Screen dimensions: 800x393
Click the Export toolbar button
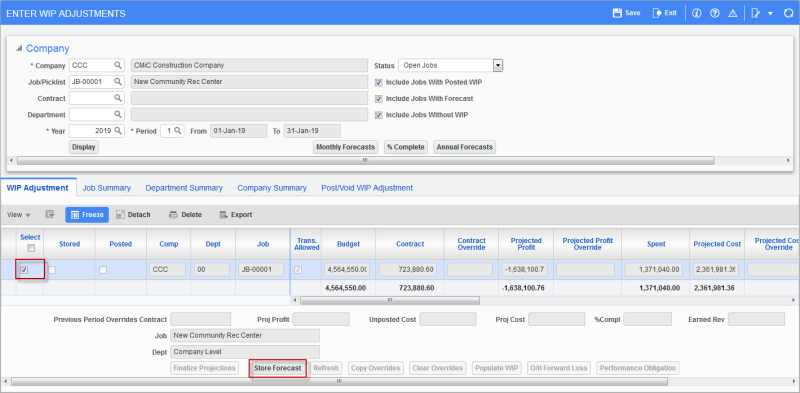click(236, 215)
